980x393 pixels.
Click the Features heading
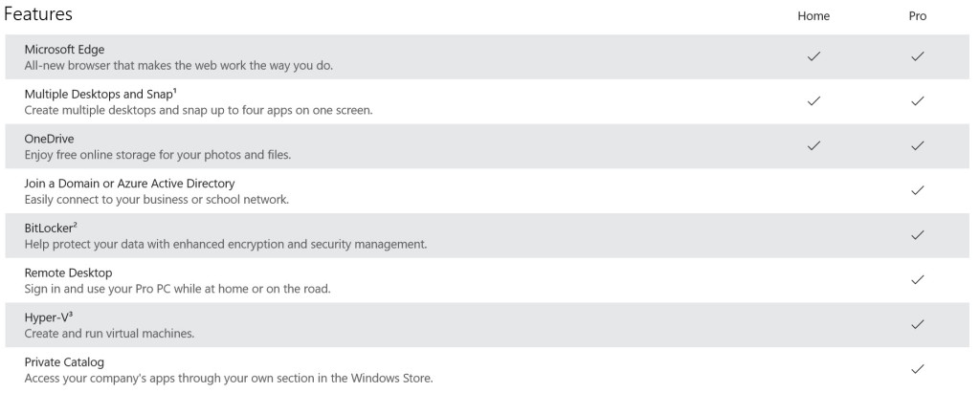tap(38, 15)
